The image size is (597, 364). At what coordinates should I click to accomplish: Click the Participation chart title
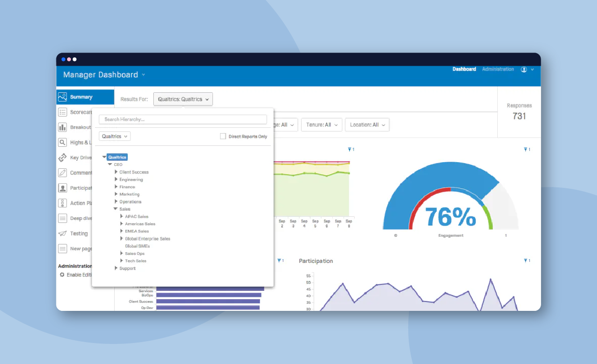pyautogui.click(x=316, y=261)
